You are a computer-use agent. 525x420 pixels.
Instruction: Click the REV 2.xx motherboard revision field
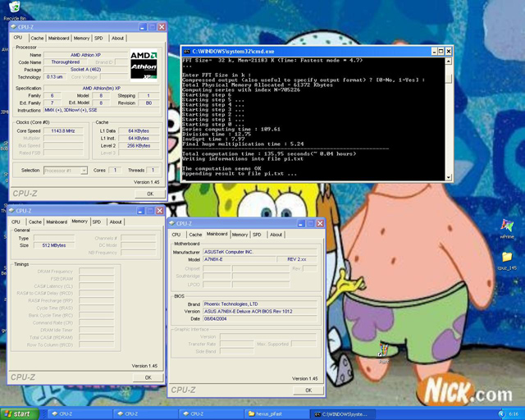[x=297, y=259]
